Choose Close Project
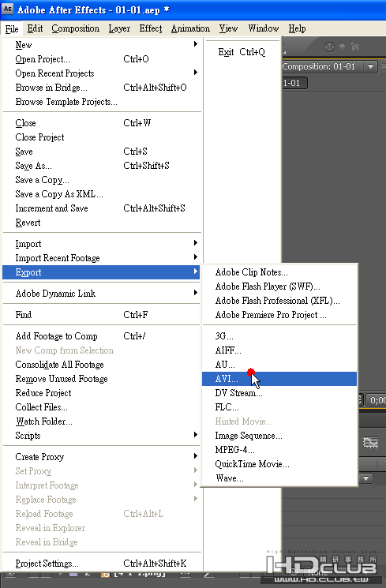 [102, 137]
